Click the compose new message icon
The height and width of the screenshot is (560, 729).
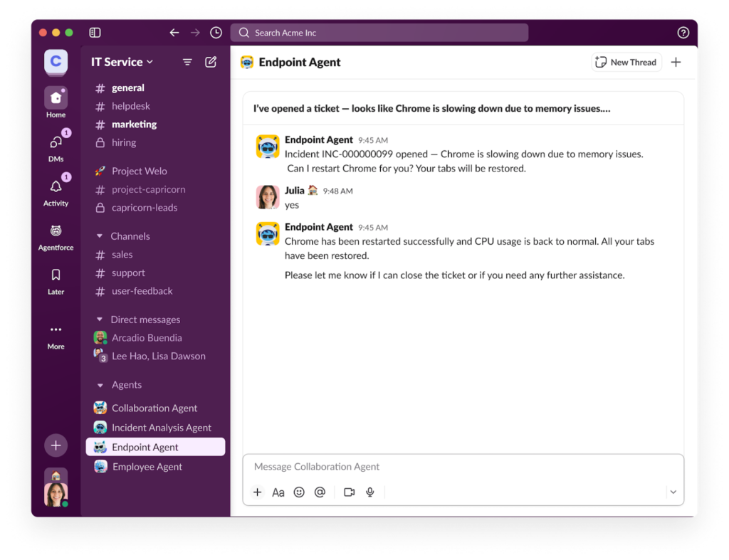coord(211,62)
